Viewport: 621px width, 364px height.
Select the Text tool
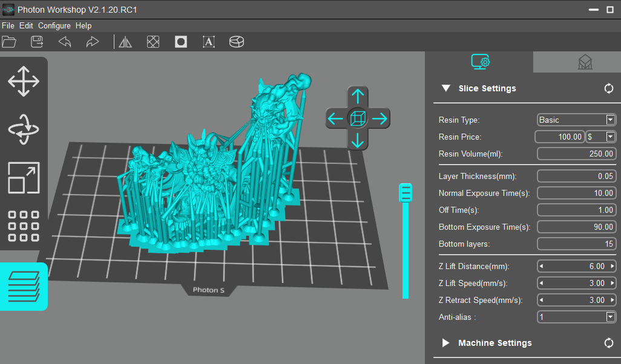click(x=208, y=42)
